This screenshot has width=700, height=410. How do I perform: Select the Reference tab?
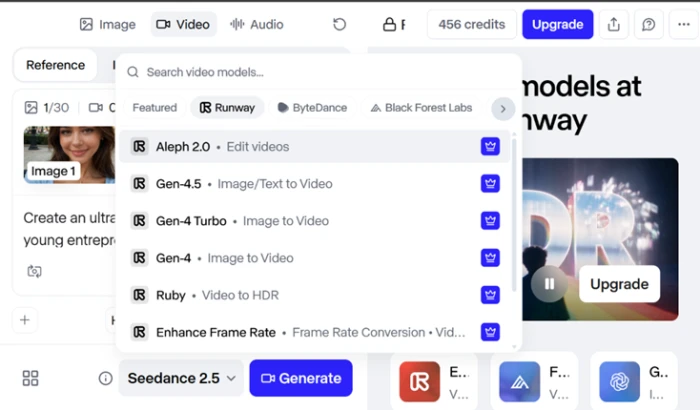coord(55,65)
